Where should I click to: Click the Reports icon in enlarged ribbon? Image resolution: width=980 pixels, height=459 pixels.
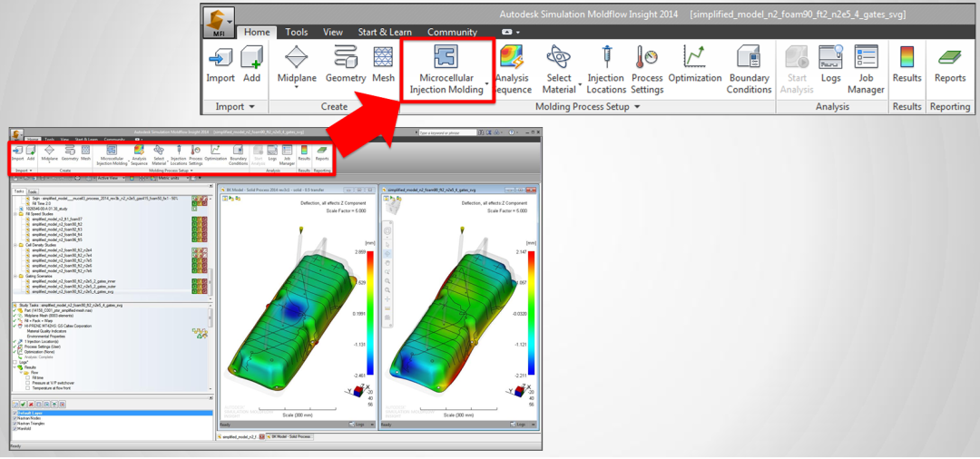[949, 57]
